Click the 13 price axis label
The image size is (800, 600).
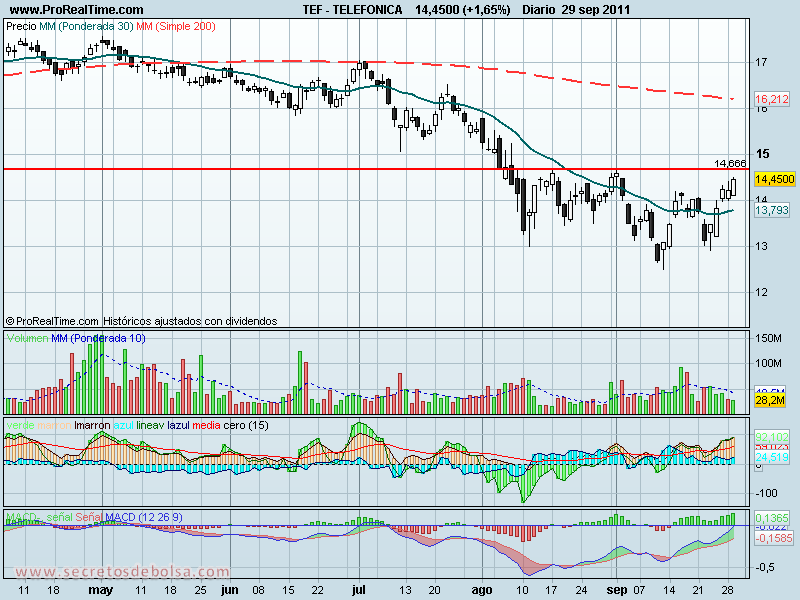(x=761, y=246)
